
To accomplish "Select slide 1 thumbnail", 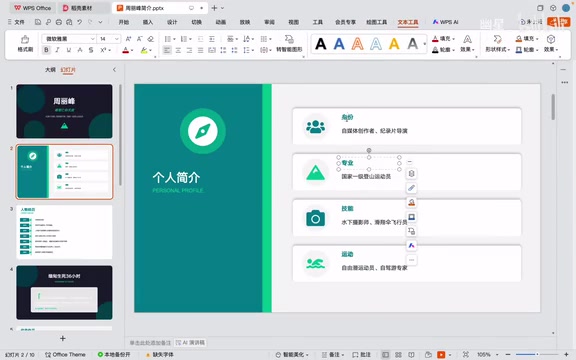I will (64, 111).
